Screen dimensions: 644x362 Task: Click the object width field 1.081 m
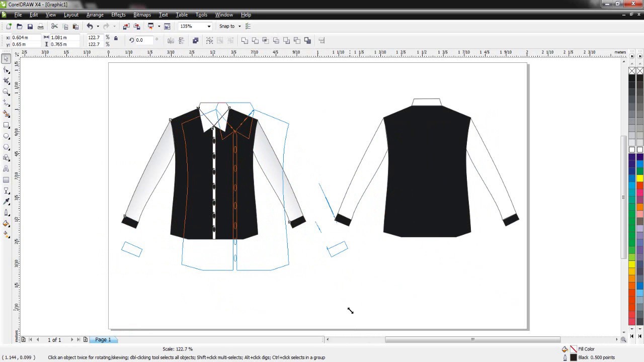[65, 38]
